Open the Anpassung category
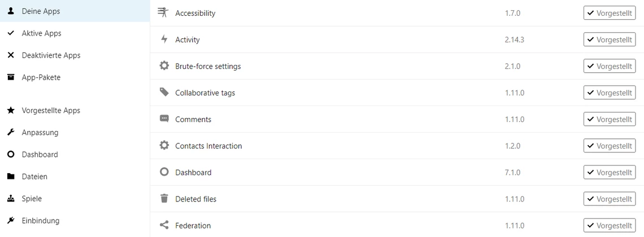Image resolution: width=644 pixels, height=237 pixels. 40,133
